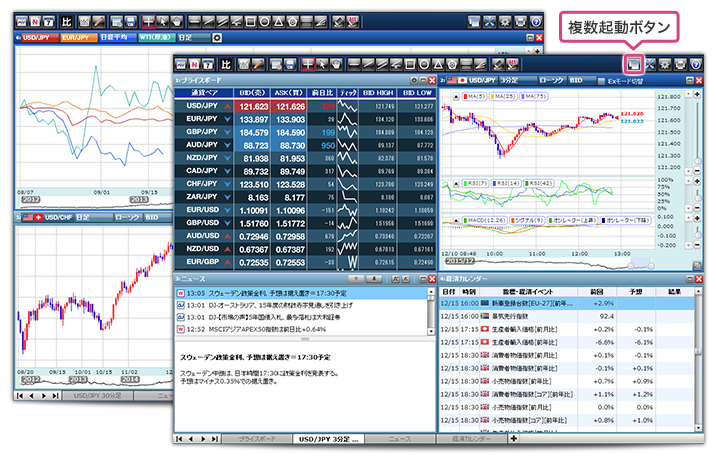Click the USD/JPY BID price 121.623
This screenshot has height=460, width=716.
click(253, 106)
